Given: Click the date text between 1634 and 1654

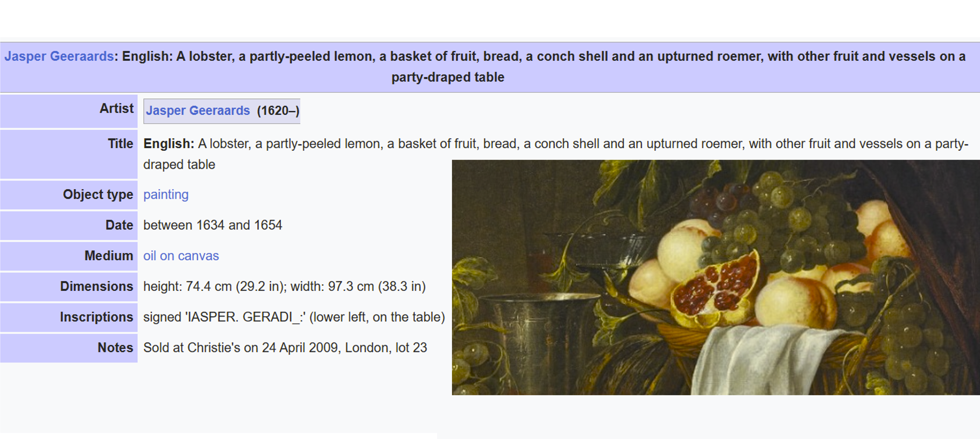Looking at the screenshot, I should [213, 225].
